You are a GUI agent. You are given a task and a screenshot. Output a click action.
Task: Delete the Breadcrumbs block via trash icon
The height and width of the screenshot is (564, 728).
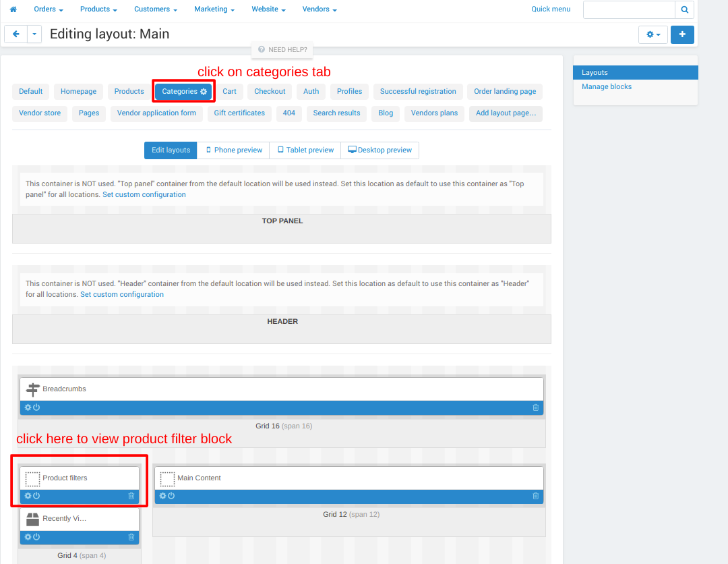536,407
